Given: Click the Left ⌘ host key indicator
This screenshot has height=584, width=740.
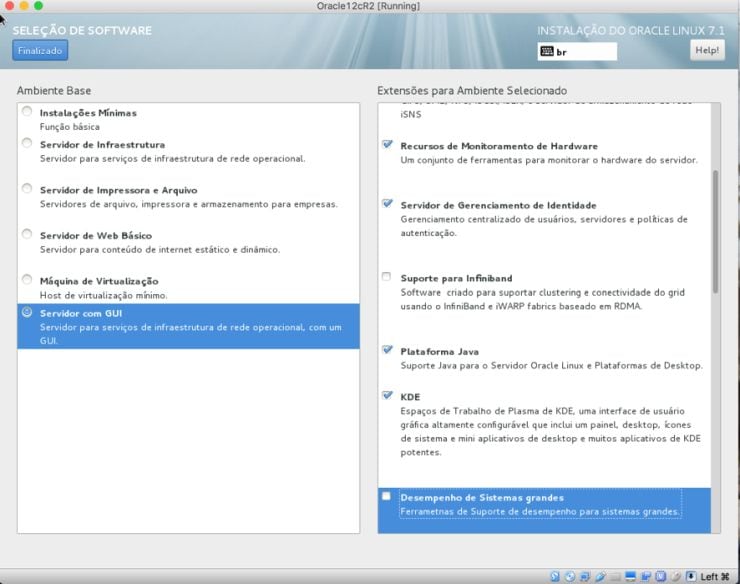Looking at the screenshot, I should click(x=715, y=576).
